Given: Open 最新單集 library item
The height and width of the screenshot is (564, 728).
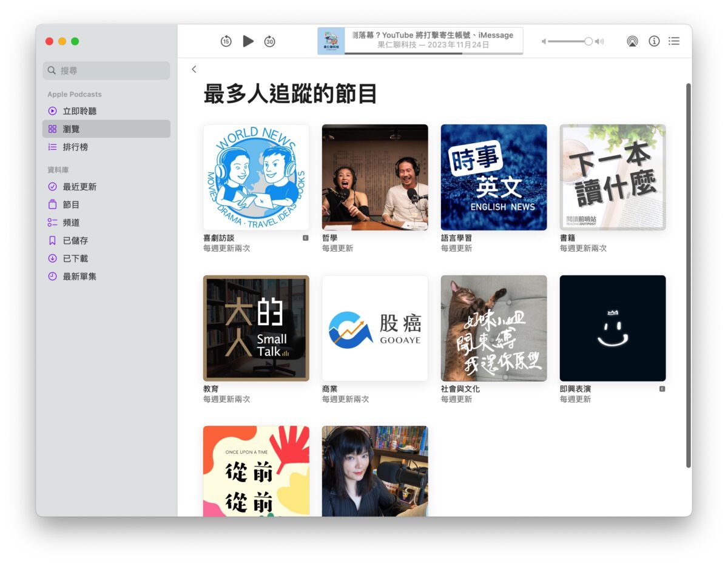Looking at the screenshot, I should (x=106, y=277).
